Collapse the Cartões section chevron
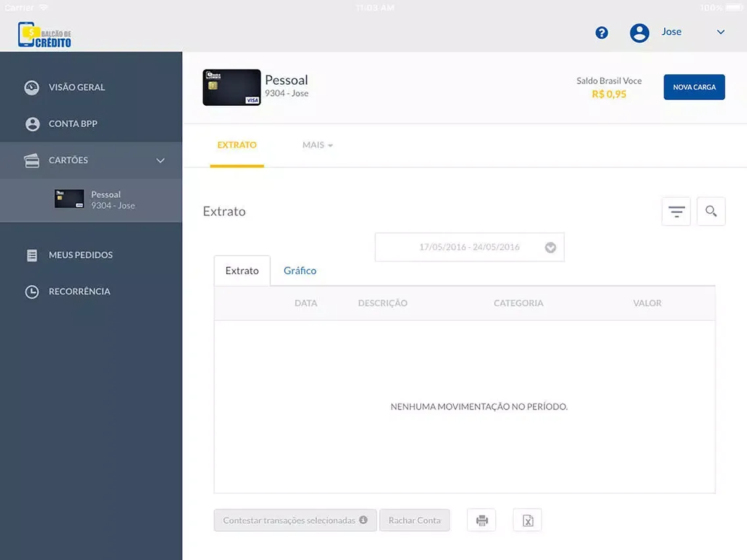 pyautogui.click(x=160, y=161)
